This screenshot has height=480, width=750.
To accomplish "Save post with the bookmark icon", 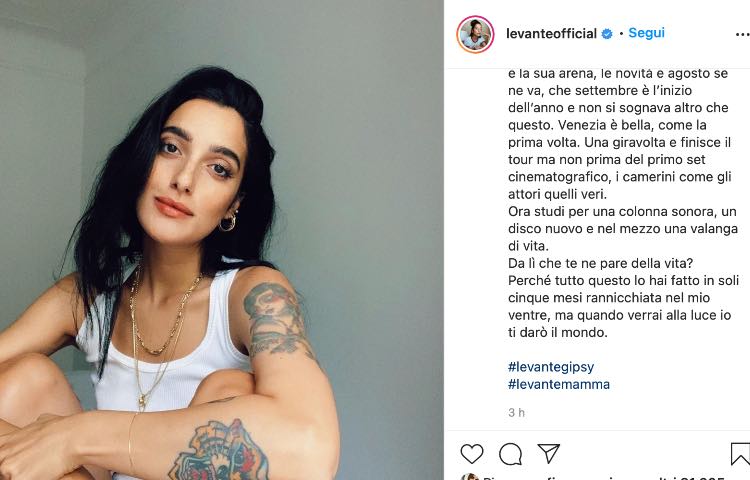I will tap(740, 454).
